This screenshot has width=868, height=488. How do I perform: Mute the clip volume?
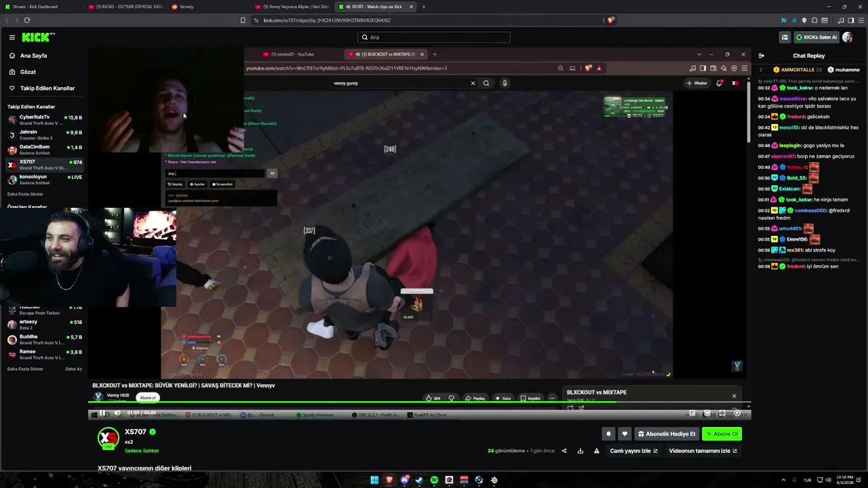coord(117,413)
